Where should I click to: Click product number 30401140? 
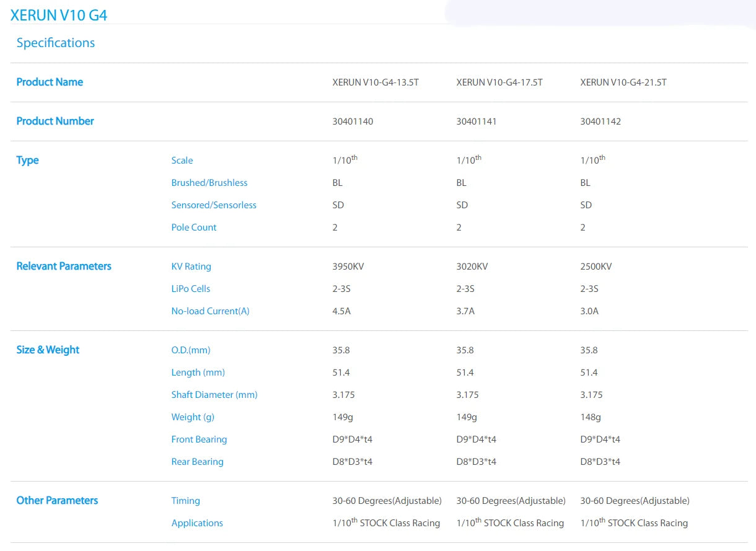click(353, 121)
